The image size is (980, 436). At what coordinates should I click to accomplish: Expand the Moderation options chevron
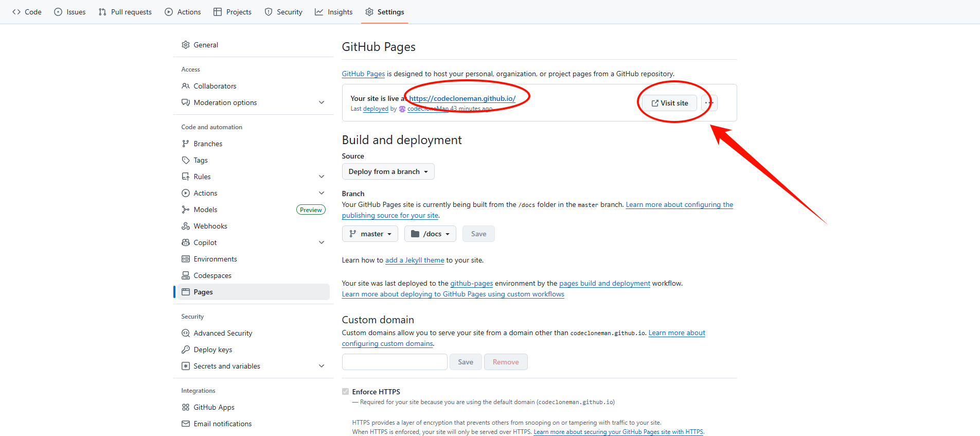coord(322,102)
